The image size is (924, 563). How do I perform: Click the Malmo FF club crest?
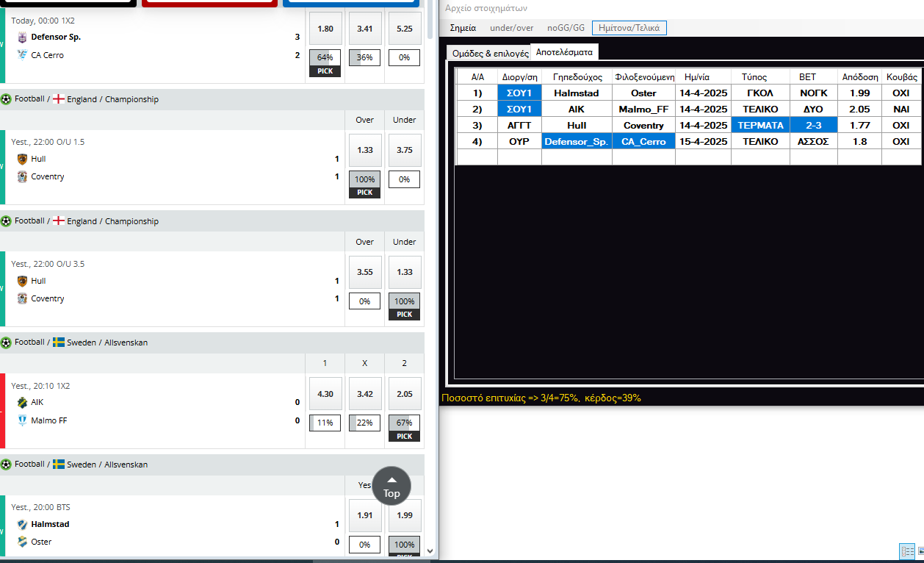coord(22,420)
